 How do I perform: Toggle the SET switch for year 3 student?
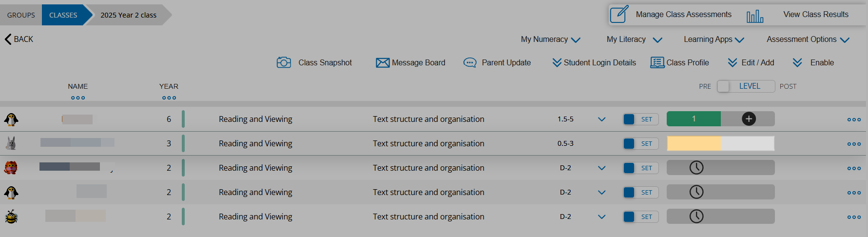point(640,143)
